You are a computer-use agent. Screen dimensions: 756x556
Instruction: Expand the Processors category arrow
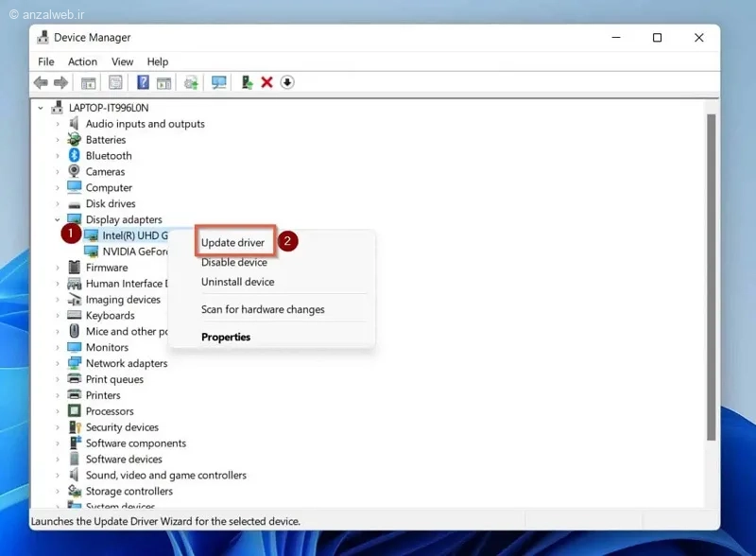[x=58, y=411]
